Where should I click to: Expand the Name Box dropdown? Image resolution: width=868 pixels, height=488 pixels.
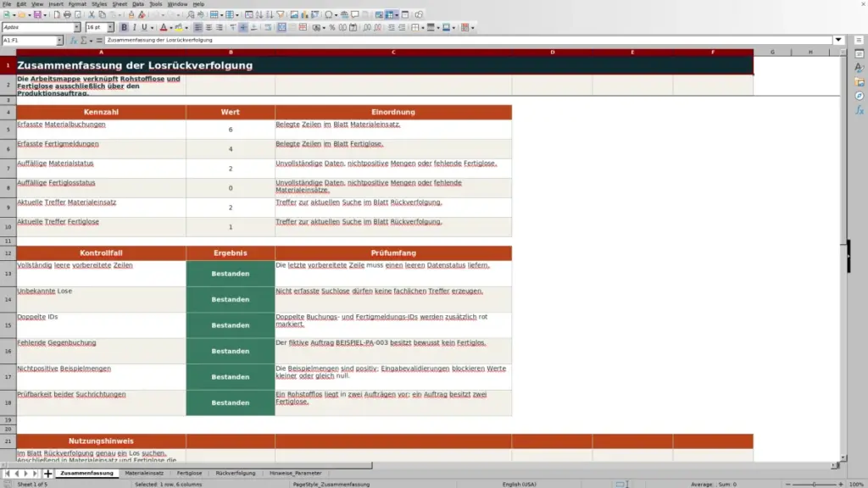(x=59, y=41)
